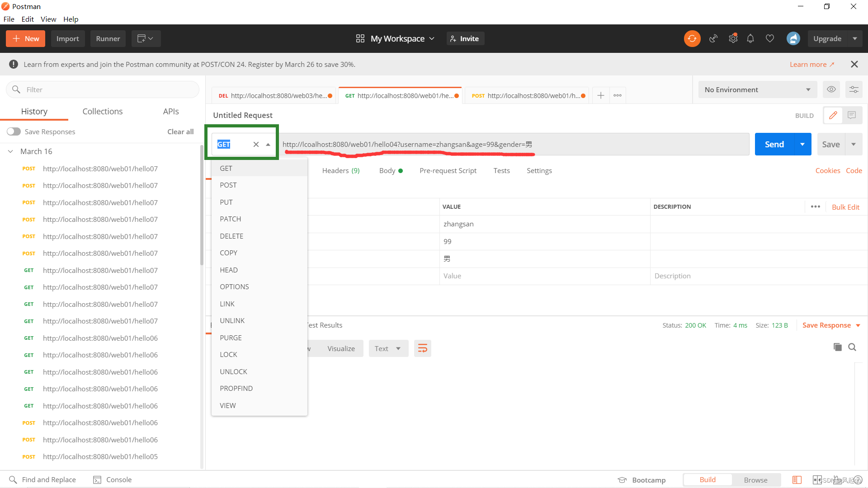This screenshot has width=868, height=488.
Task: Search in the response with magnifier icon
Action: coord(852,347)
